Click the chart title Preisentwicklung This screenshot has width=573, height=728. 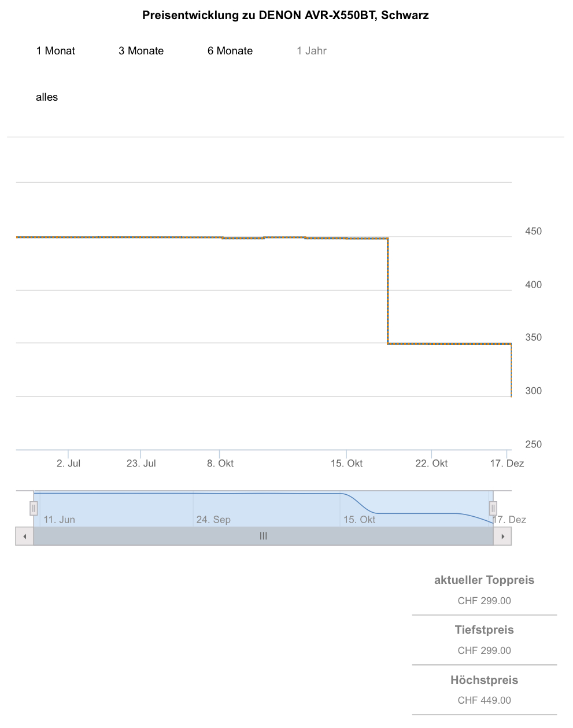[x=286, y=16]
